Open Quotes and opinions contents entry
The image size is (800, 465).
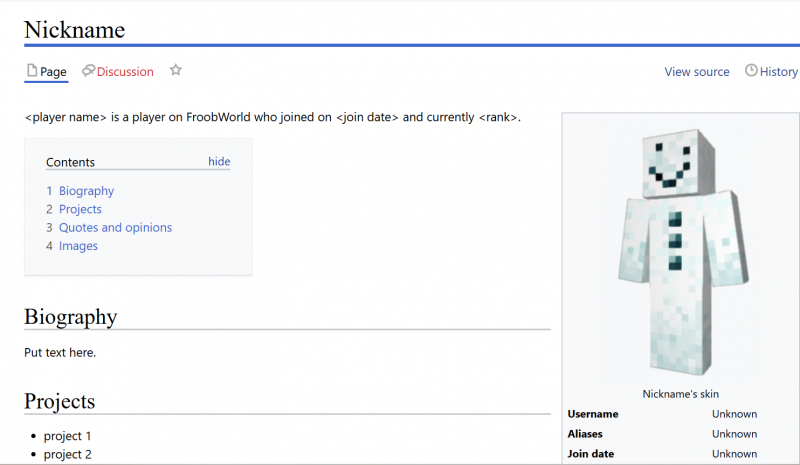tap(115, 228)
